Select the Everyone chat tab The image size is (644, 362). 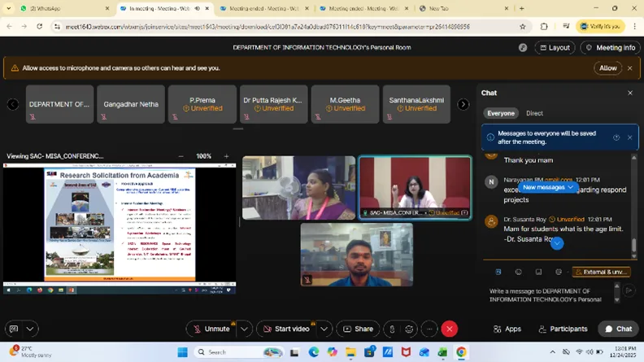pyautogui.click(x=501, y=113)
